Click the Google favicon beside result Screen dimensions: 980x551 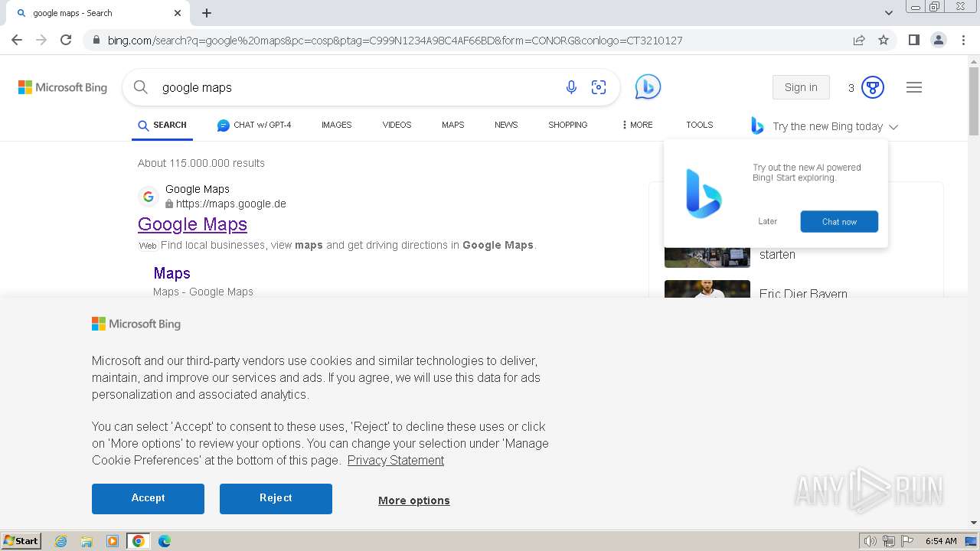pos(149,197)
